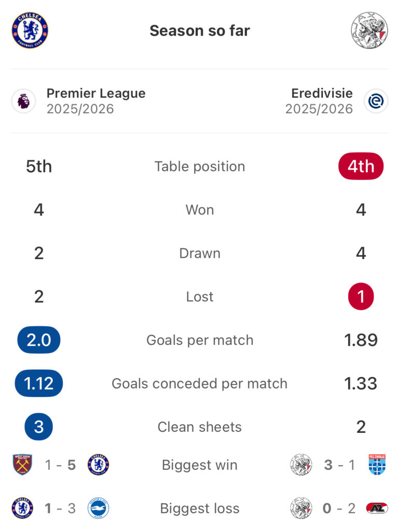Open the Premier League 2025/2026 link
The height and width of the screenshot is (532, 397).
(96, 101)
